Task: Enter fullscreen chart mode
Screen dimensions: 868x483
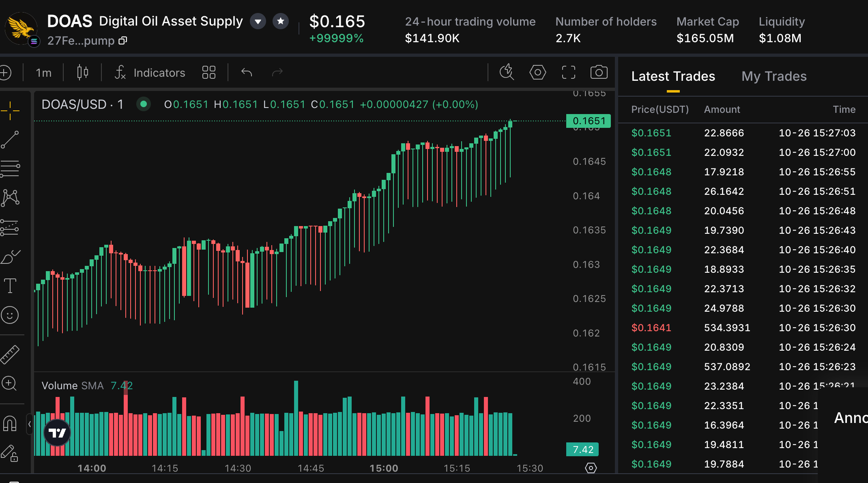Action: (x=569, y=72)
